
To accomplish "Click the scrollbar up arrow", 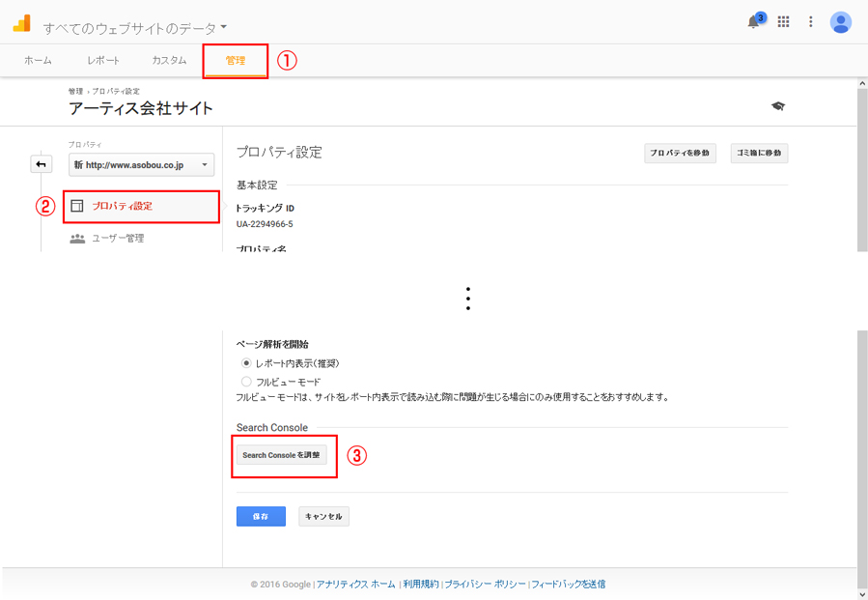I will 862,83.
